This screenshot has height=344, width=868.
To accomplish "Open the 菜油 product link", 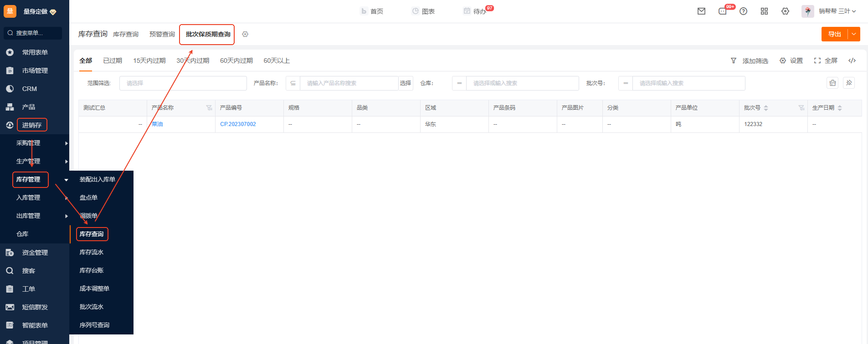I will pyautogui.click(x=157, y=124).
